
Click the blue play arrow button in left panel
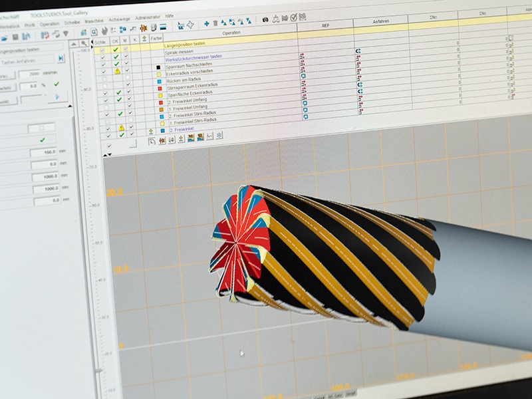coord(57,97)
